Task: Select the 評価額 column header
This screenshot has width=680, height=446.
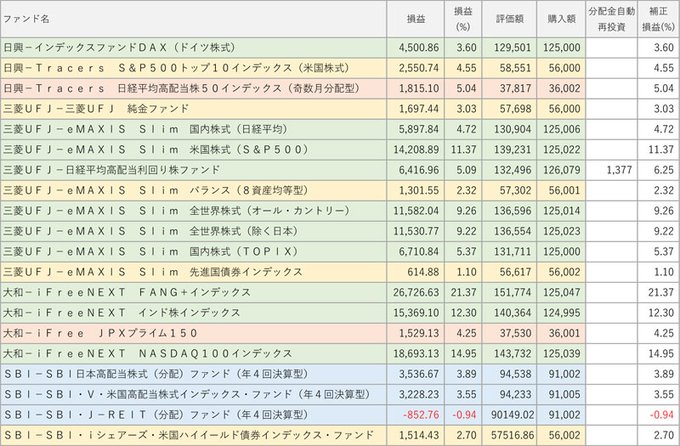Action: [509, 19]
